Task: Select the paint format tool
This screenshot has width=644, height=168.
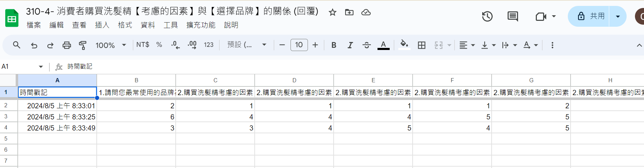Action: [x=83, y=45]
